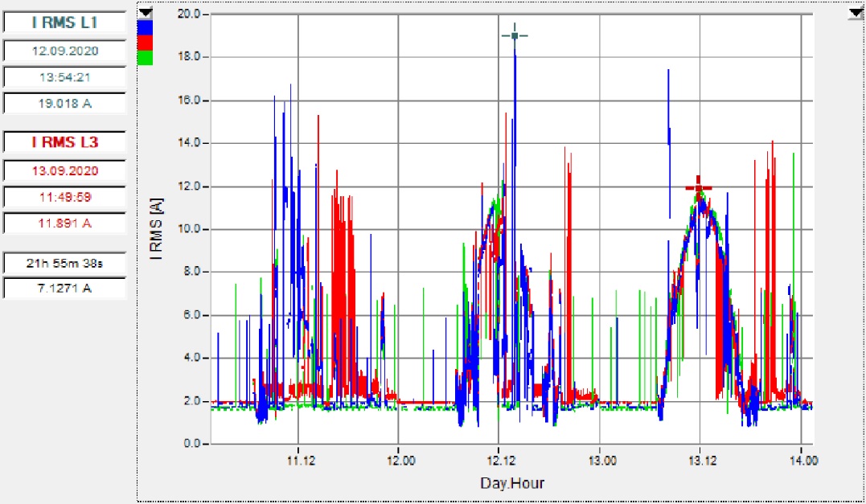Click the 13.09.2020 date field
The width and height of the screenshot is (866, 504).
click(64, 170)
